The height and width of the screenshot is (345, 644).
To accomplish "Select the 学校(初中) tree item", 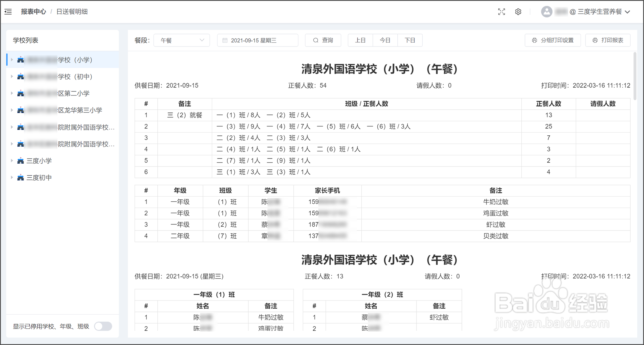I will pos(75,77).
